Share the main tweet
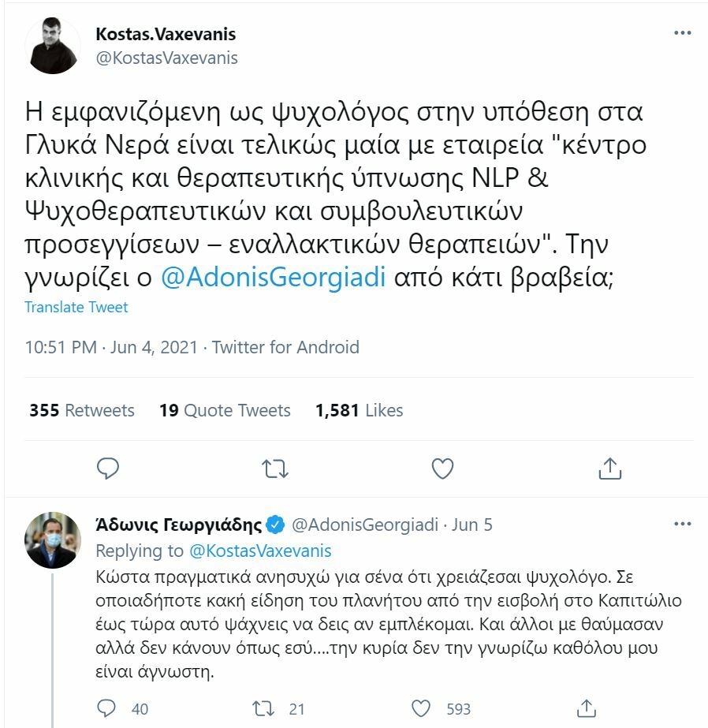 pyautogui.click(x=610, y=469)
